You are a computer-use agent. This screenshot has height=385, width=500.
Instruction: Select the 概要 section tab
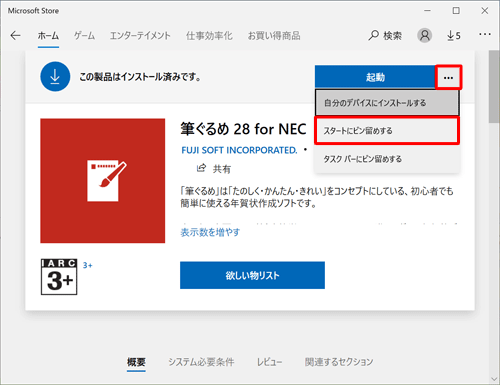(136, 362)
